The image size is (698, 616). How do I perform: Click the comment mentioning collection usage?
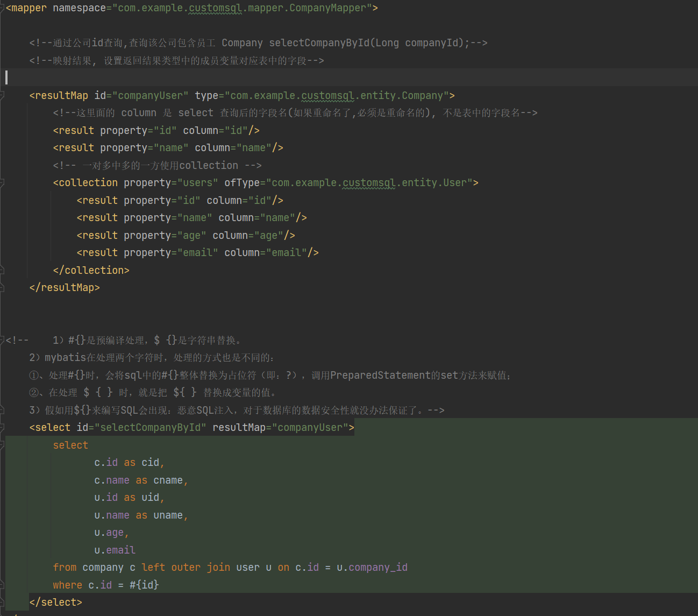click(x=157, y=166)
